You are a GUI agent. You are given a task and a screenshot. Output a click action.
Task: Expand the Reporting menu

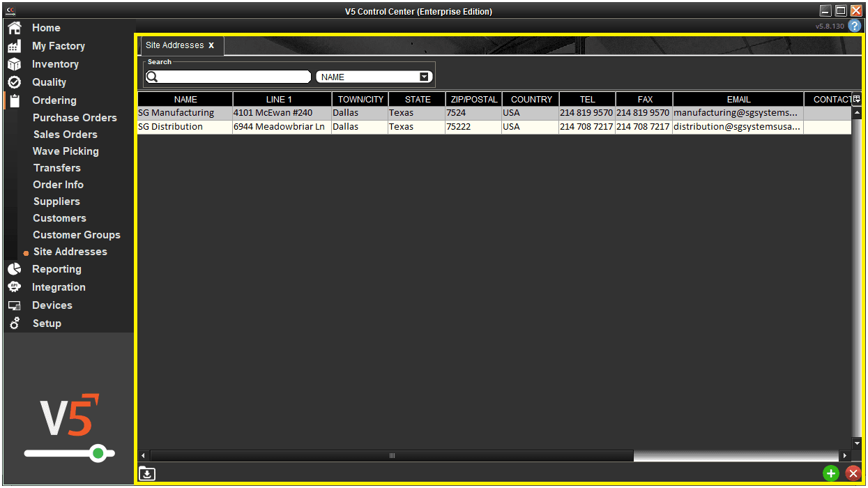click(x=56, y=269)
